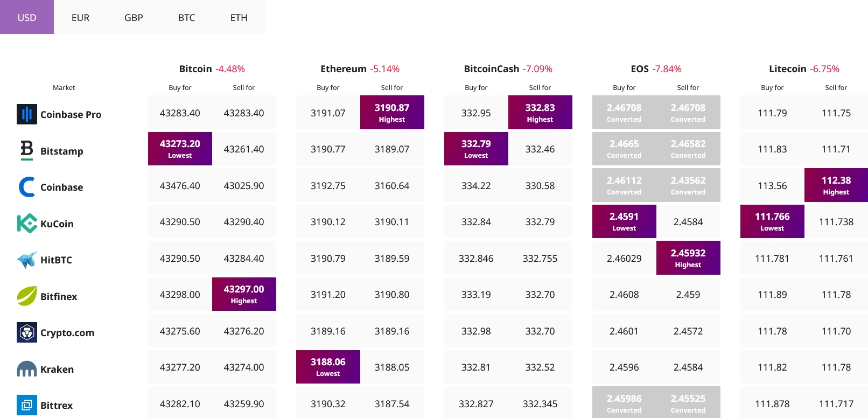Click the HitBTC logo icon
The height and width of the screenshot is (418, 868).
(27, 260)
